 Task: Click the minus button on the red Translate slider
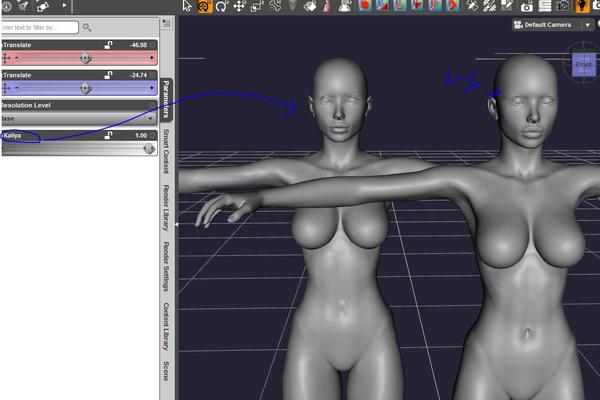click(16, 58)
